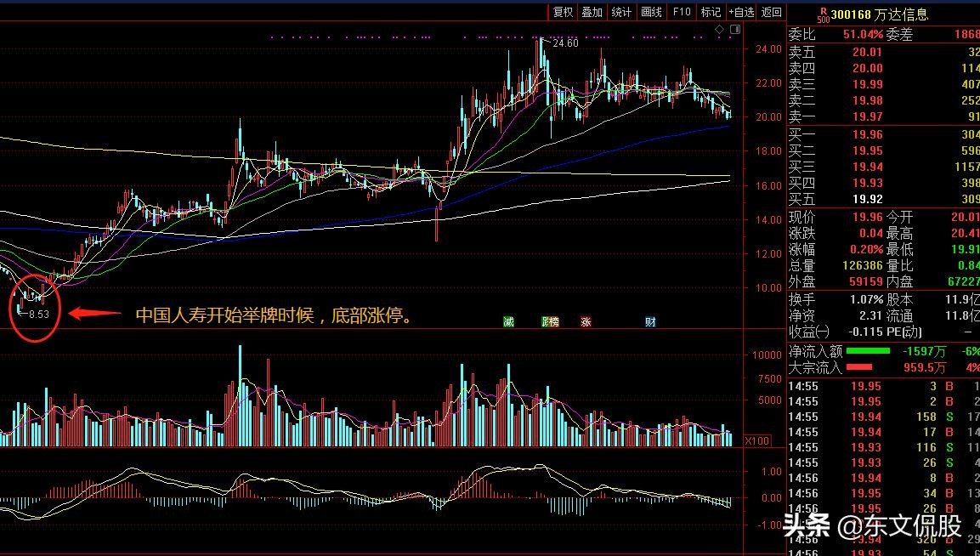Open F10 company information

pyautogui.click(x=681, y=12)
